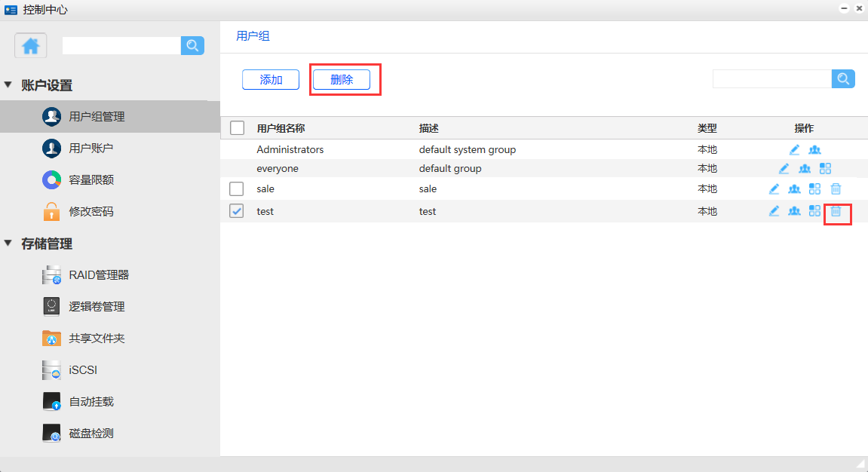Open 共享文件夹 in the sidebar

97,339
